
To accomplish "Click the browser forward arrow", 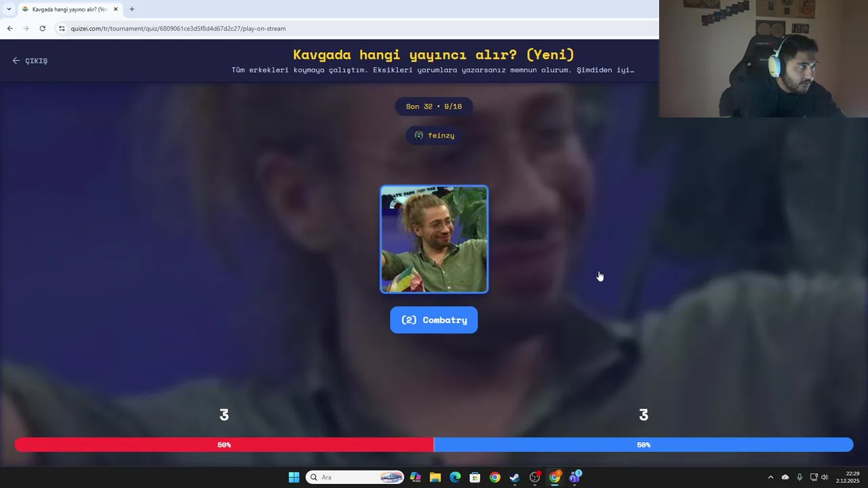I will coord(26,28).
